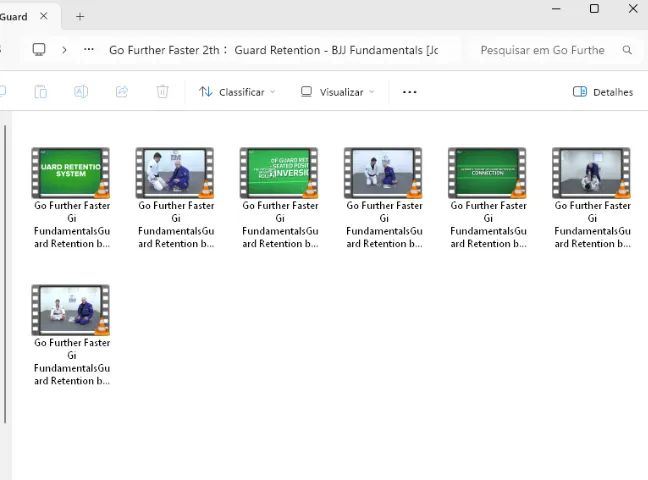Viewport: 648px width, 480px height.
Task: Open the toolbar more options ellipsis
Action: click(x=410, y=92)
